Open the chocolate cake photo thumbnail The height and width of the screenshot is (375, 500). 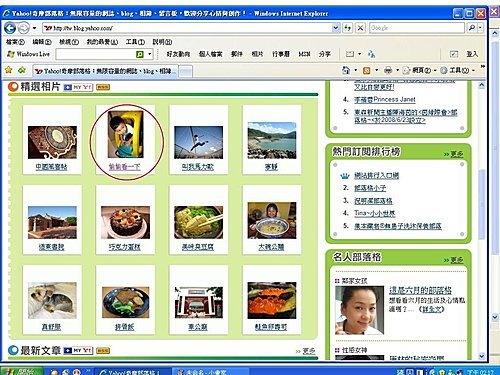[x=125, y=222]
